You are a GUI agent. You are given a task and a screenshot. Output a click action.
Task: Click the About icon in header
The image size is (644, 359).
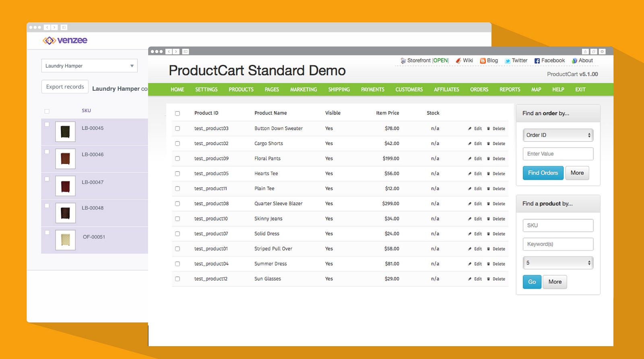[x=574, y=61]
